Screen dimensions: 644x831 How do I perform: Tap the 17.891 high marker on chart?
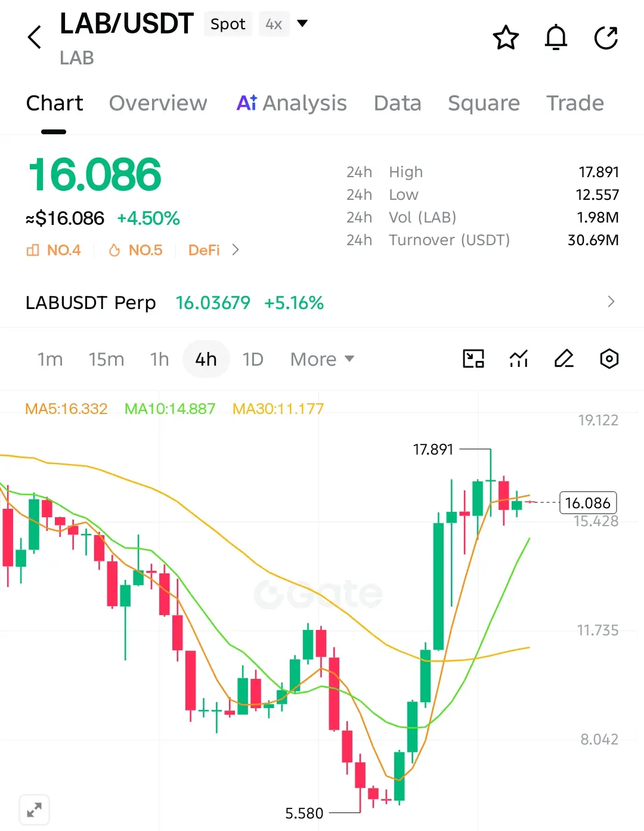pyautogui.click(x=433, y=449)
